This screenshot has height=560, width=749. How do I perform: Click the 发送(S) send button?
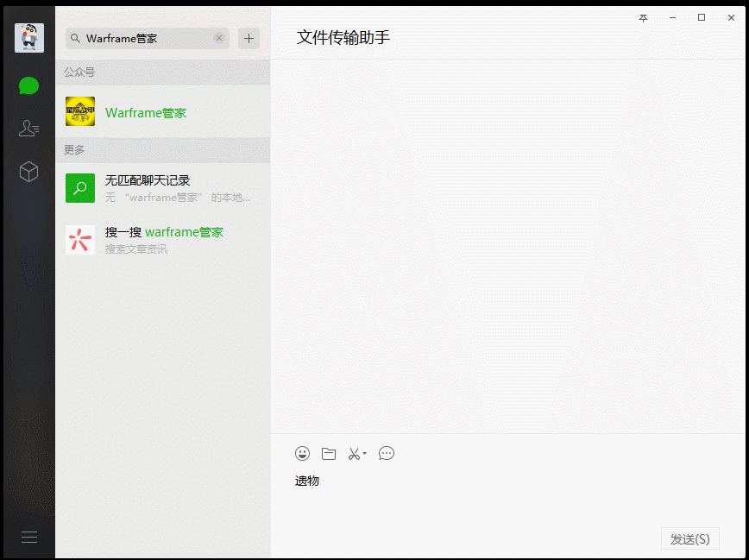(x=689, y=539)
